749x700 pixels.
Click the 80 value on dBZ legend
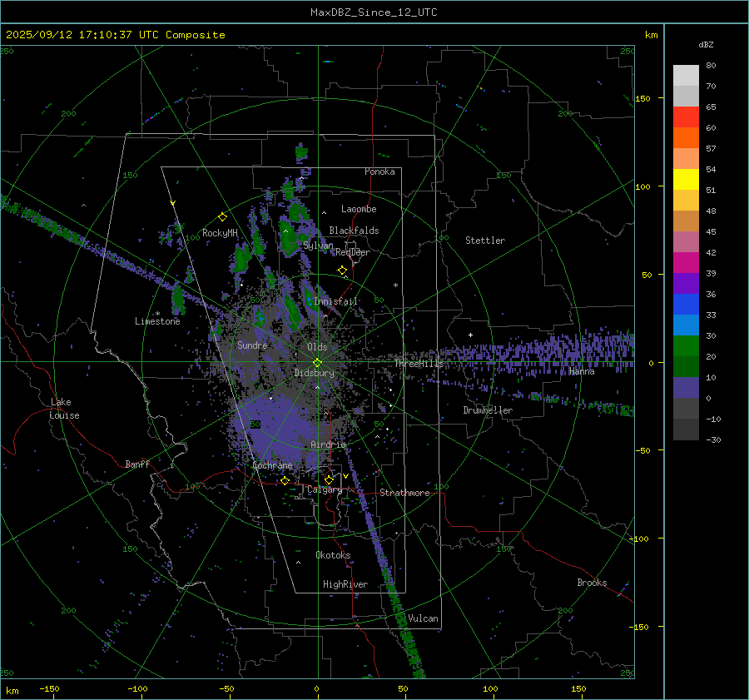pos(711,66)
